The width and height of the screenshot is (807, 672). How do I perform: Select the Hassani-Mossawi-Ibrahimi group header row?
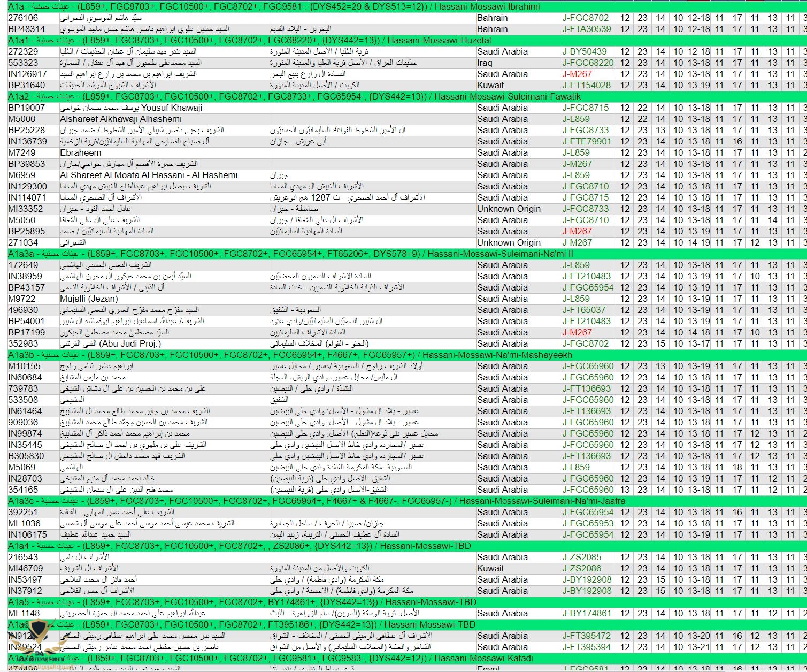tap(408, 7)
